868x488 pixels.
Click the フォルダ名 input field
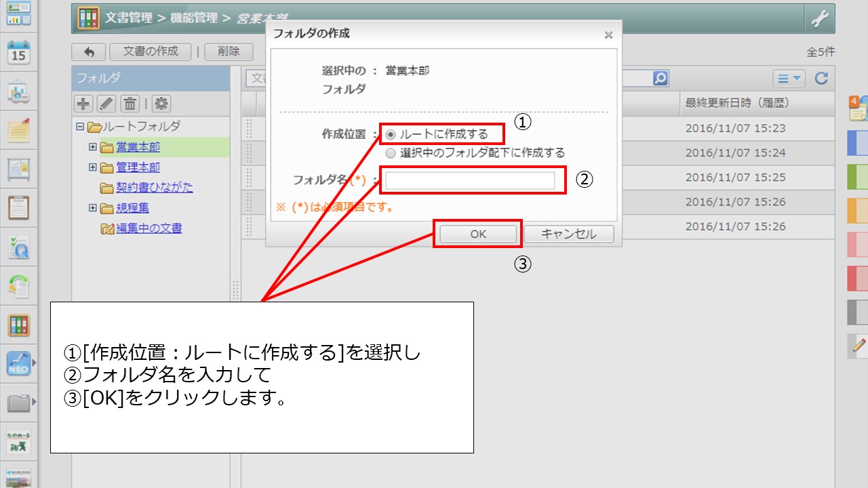click(470, 180)
